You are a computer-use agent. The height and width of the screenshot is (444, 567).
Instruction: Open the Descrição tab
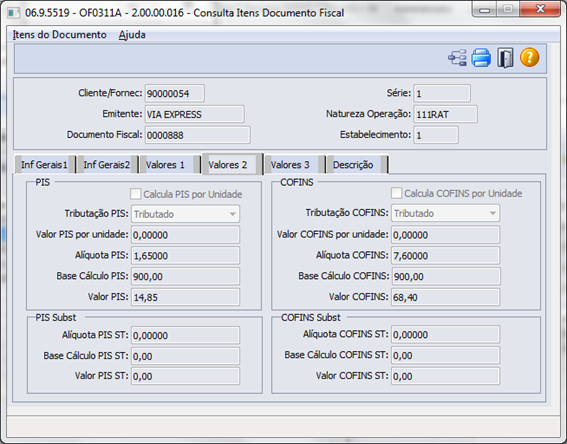click(x=353, y=165)
